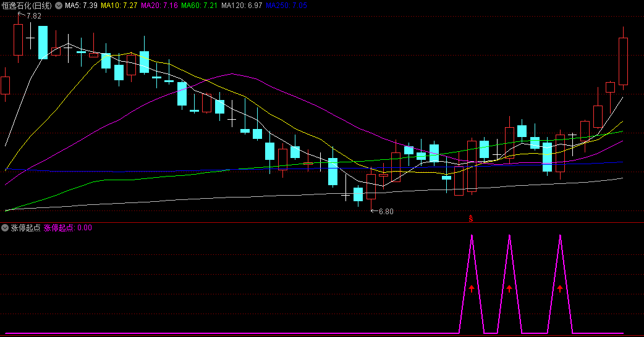The height and width of the screenshot is (337, 644).
Task: Open the dropdown next to 恒逸石化(日线) title
Action: (x=59, y=6)
